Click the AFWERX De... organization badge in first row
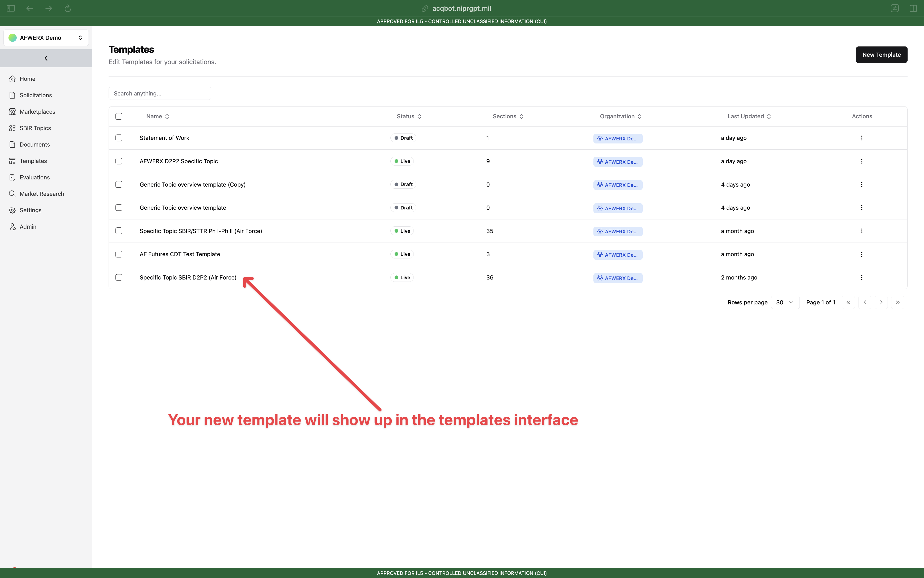The width and height of the screenshot is (924, 578). pyautogui.click(x=617, y=138)
